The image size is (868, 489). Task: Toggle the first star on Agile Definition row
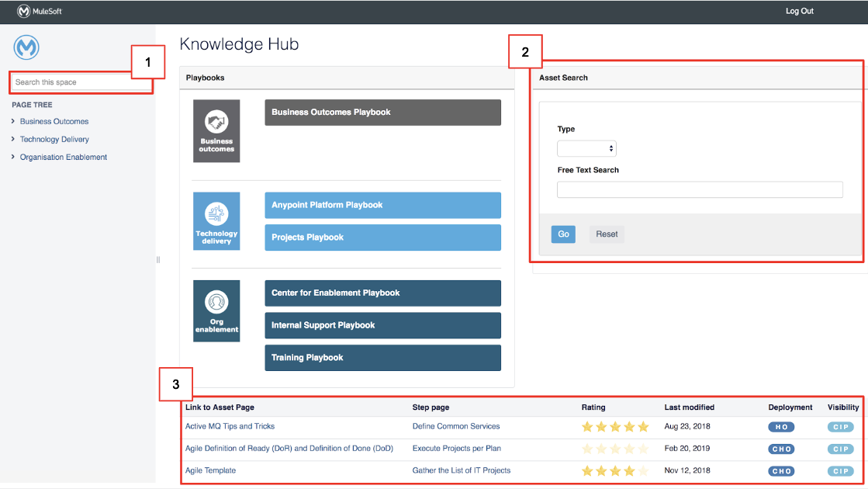click(587, 449)
